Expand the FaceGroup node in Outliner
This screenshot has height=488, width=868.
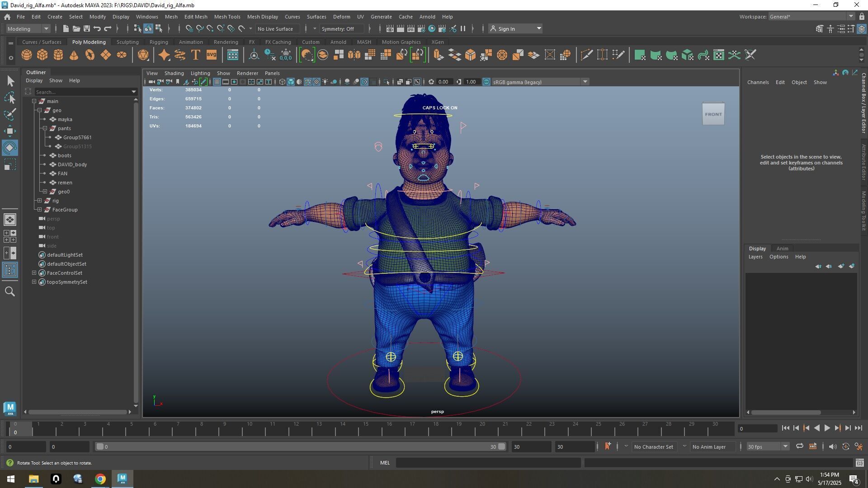pos(39,210)
